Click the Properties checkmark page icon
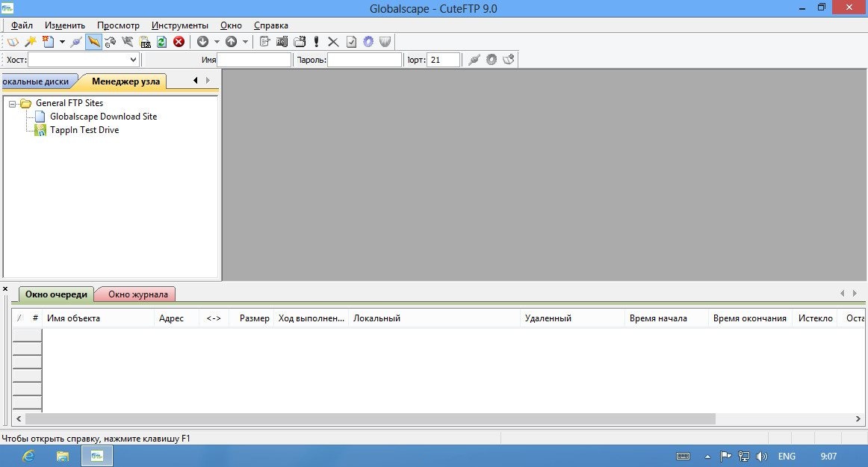The image size is (868, 467). click(351, 42)
